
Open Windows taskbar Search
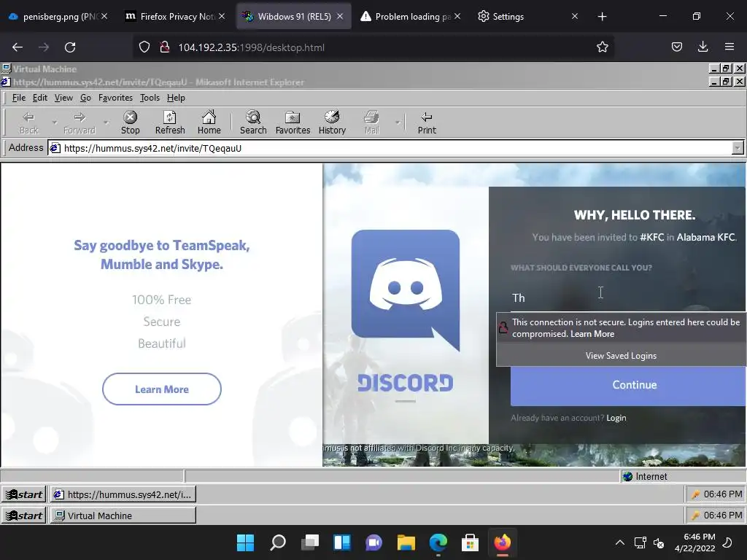(278, 542)
